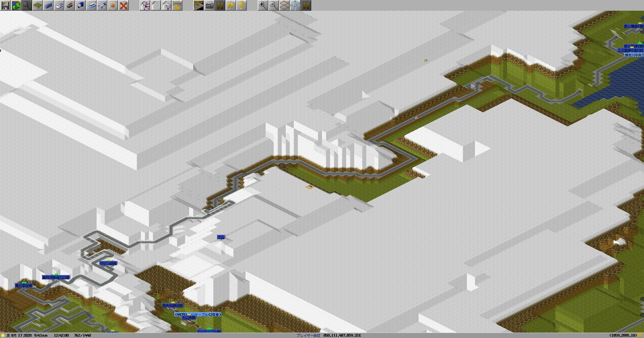Open the 表丹沢林道入口停 stop label
The image size is (644, 338).
(56, 277)
